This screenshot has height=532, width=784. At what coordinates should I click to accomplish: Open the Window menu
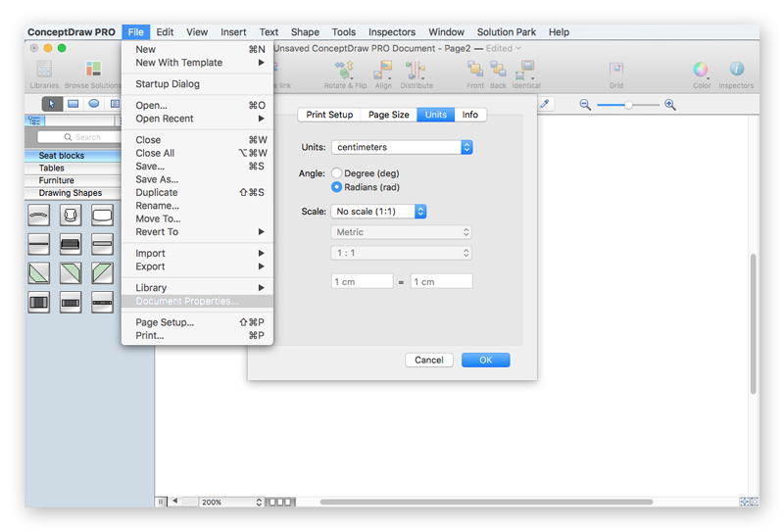click(446, 32)
